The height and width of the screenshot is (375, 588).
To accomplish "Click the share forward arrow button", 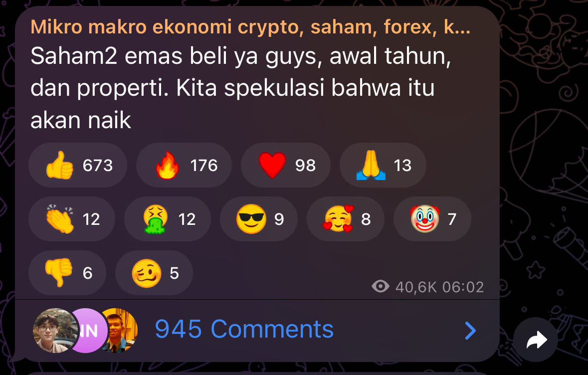I will 536,340.
